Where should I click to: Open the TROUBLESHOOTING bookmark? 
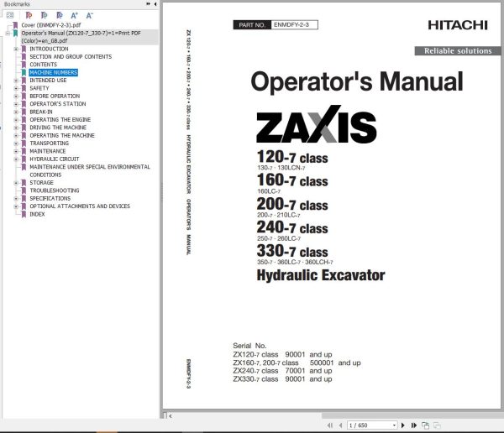coord(55,190)
